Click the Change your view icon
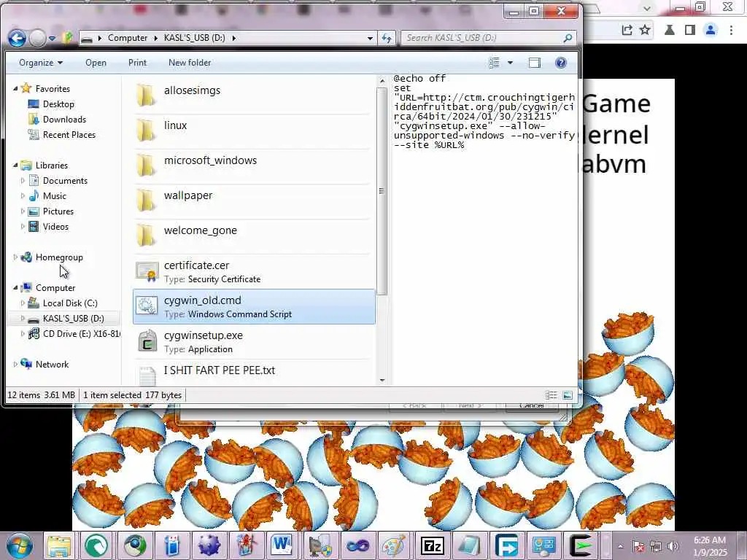The height and width of the screenshot is (560, 747). (x=494, y=63)
